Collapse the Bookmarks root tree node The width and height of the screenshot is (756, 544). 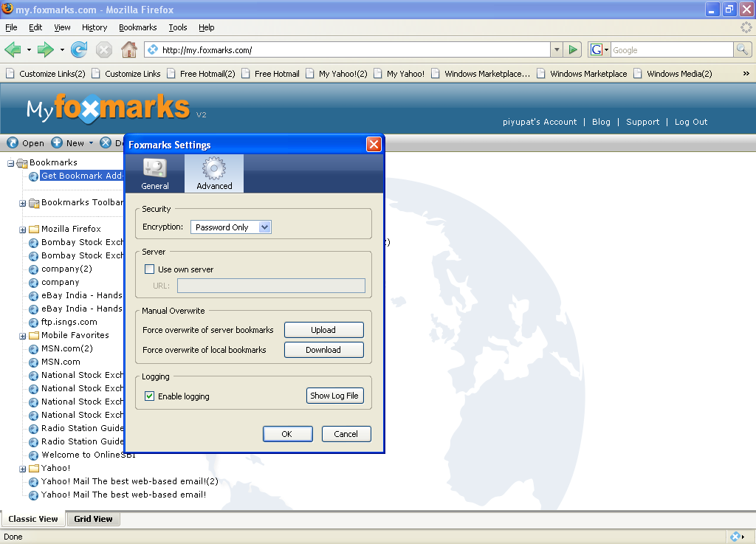pyautogui.click(x=10, y=163)
